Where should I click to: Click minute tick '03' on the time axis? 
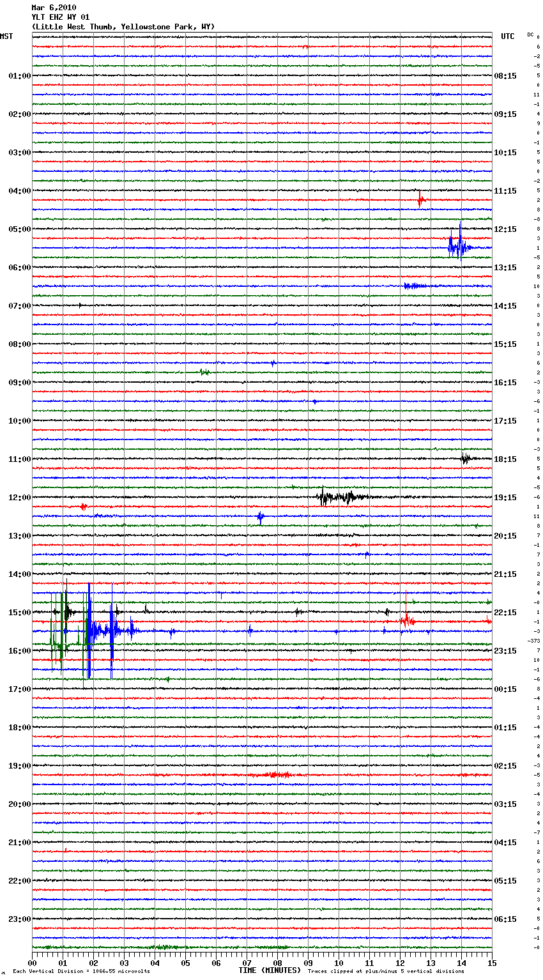click(x=124, y=963)
